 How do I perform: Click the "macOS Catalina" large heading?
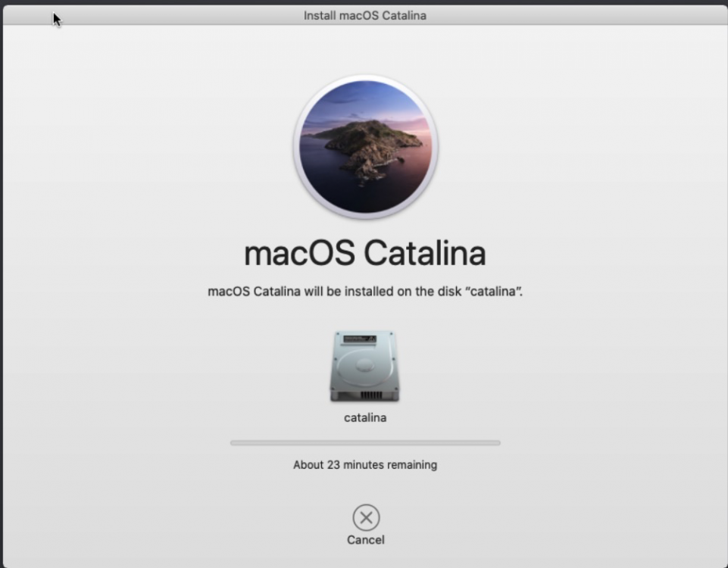tap(365, 254)
